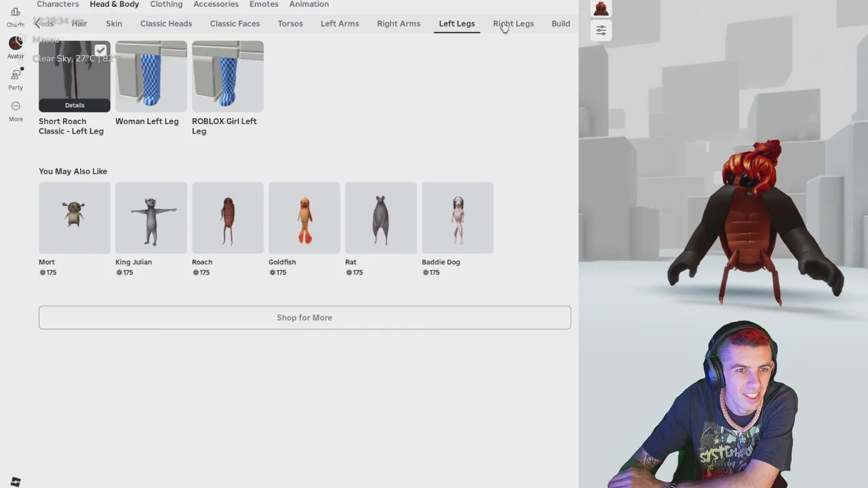Select the Hair subcategory
Viewport: 868px width, 488px height.
79,24
